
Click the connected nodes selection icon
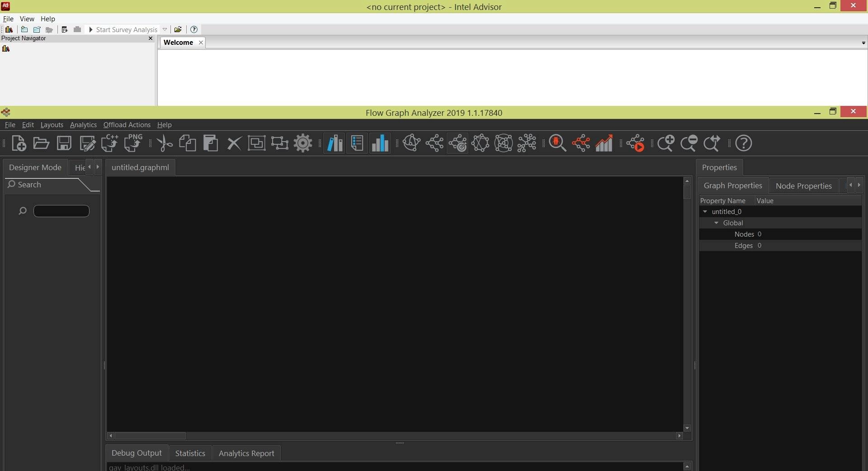280,143
